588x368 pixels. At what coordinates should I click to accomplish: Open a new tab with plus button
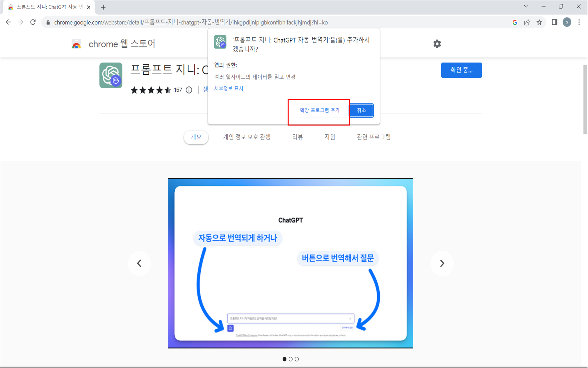pyautogui.click(x=103, y=7)
